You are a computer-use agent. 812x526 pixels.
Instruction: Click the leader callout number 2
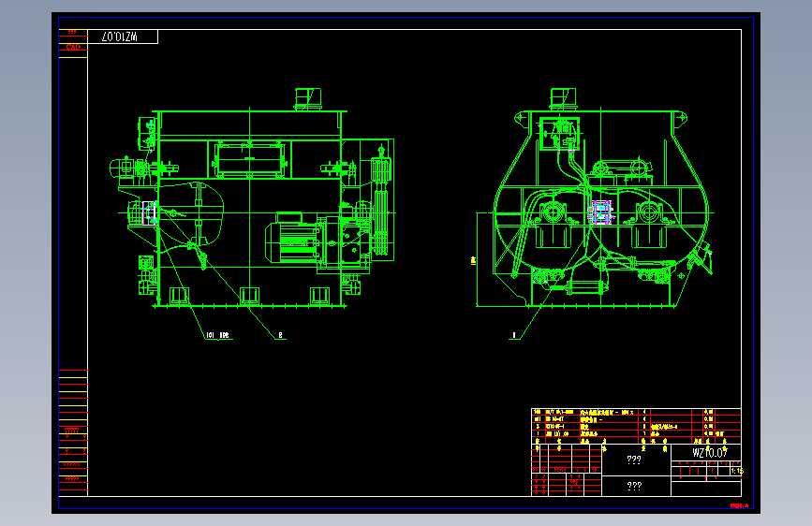pyautogui.click(x=280, y=335)
